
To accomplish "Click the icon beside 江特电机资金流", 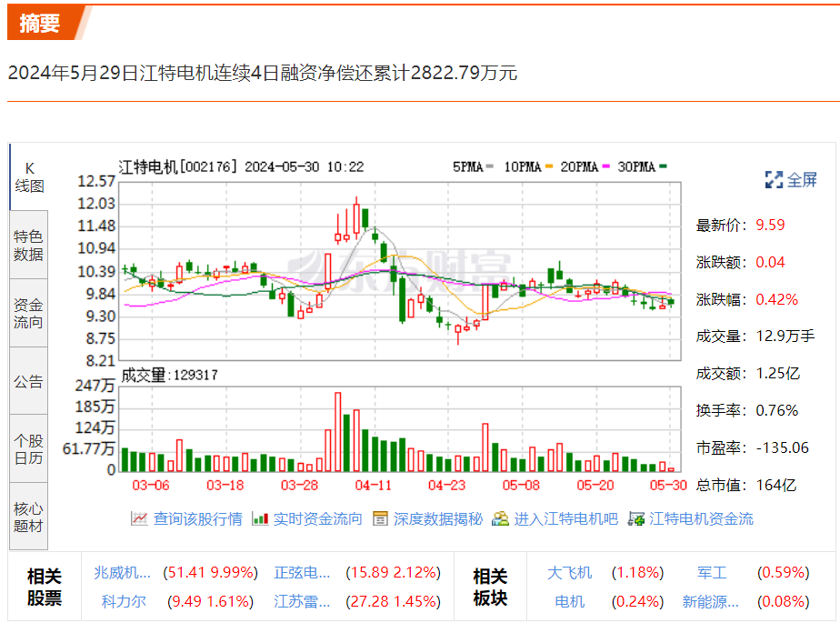I will tap(635, 518).
